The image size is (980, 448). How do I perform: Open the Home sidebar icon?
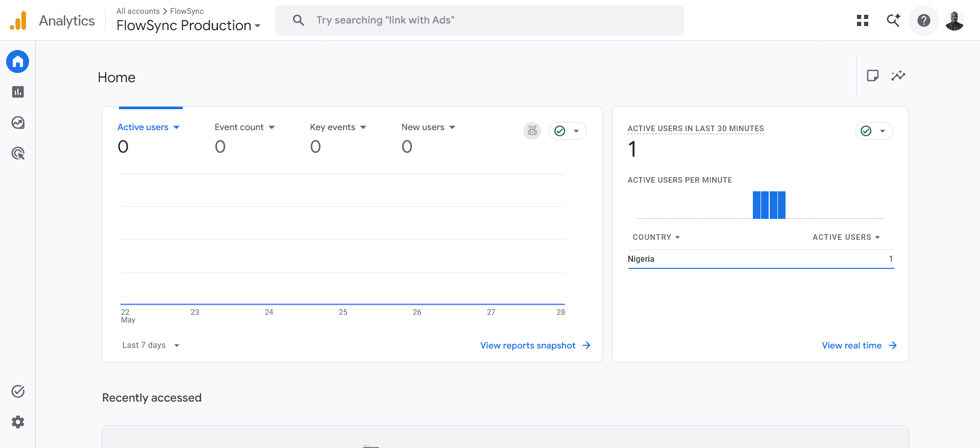click(18, 62)
